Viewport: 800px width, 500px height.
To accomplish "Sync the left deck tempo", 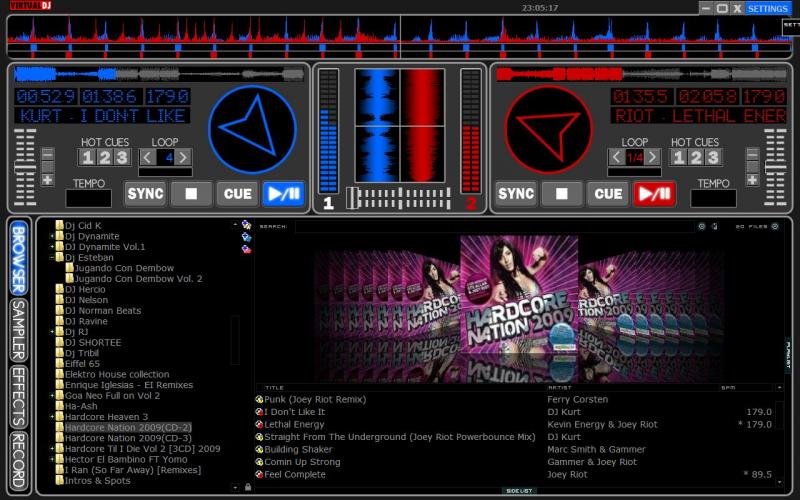I will click(x=145, y=193).
